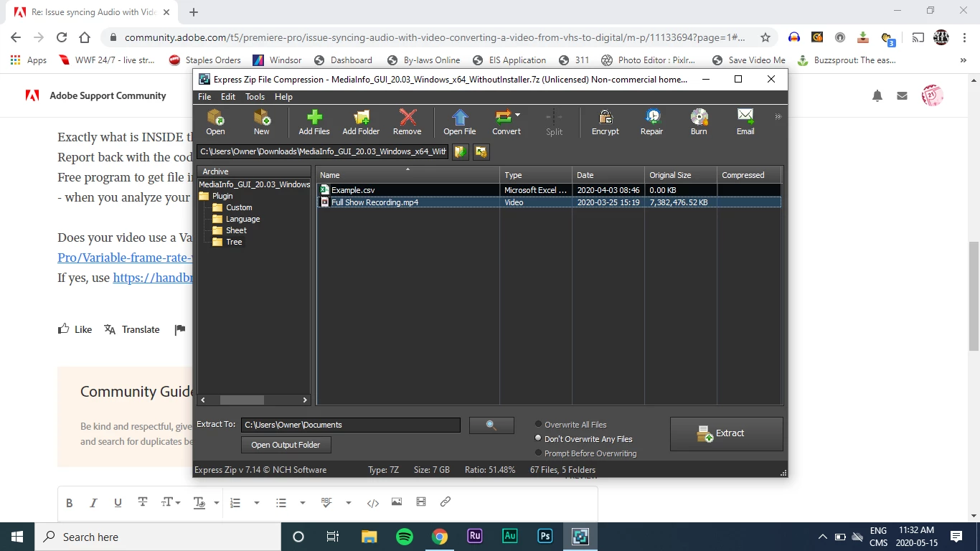
Task: Click the insert video icon in the editor
Action: 421,502
